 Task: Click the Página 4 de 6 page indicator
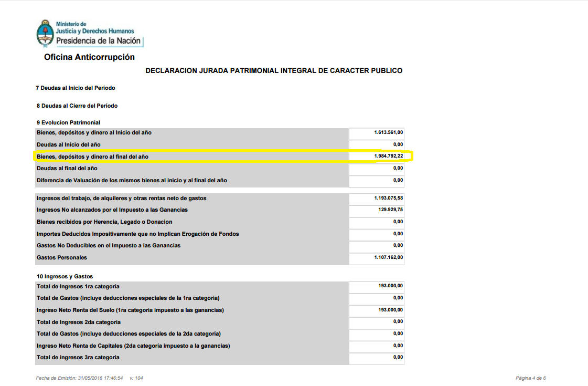pyautogui.click(x=530, y=378)
